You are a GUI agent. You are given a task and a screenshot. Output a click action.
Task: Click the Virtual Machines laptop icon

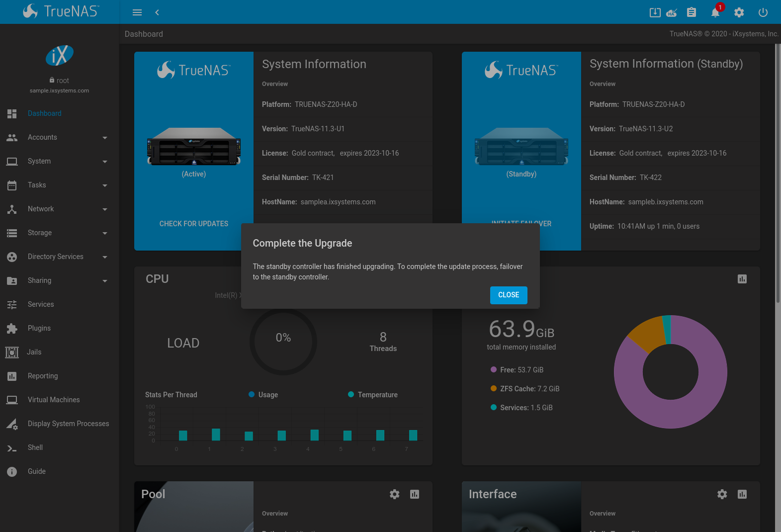[12, 400]
